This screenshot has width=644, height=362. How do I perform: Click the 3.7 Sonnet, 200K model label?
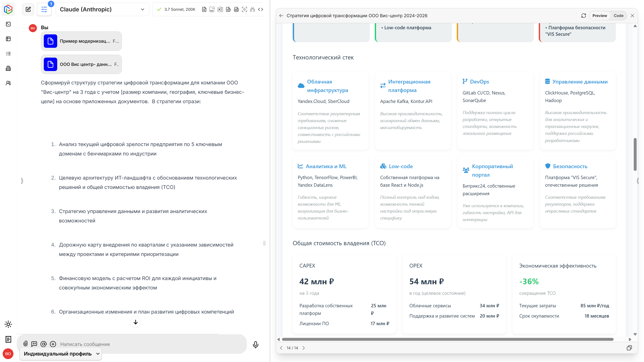(x=180, y=9)
